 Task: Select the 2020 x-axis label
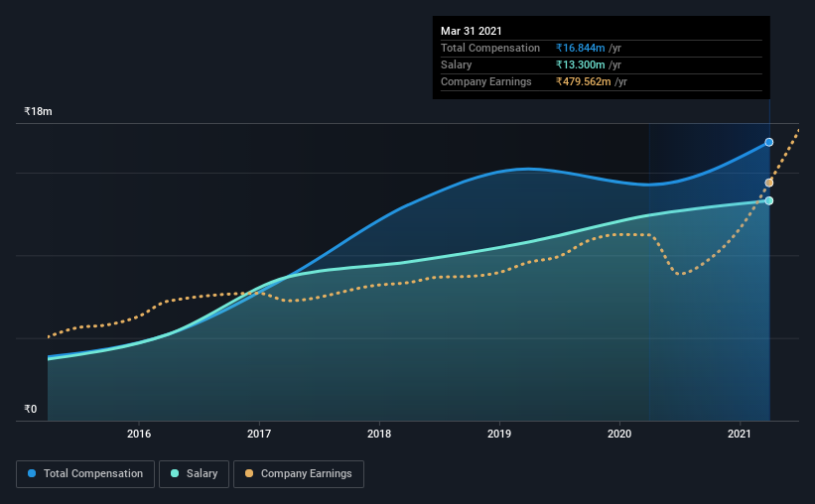(619, 434)
